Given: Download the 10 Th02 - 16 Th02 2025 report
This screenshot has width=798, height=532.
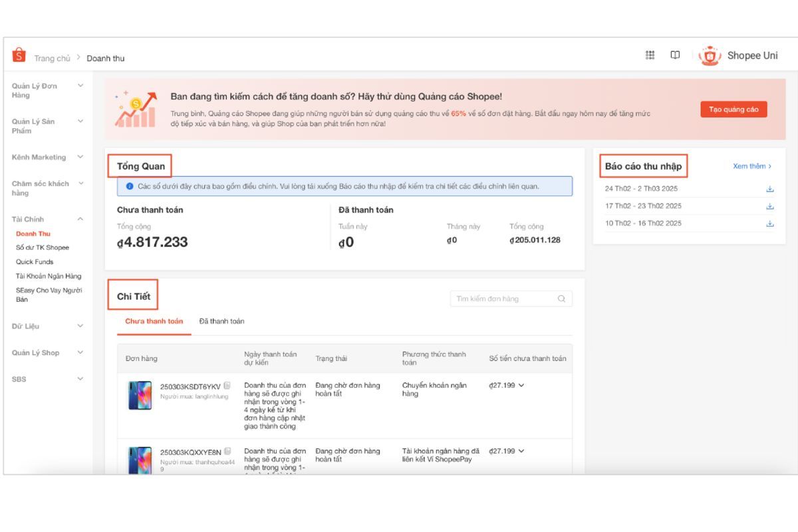Looking at the screenshot, I should tap(770, 223).
